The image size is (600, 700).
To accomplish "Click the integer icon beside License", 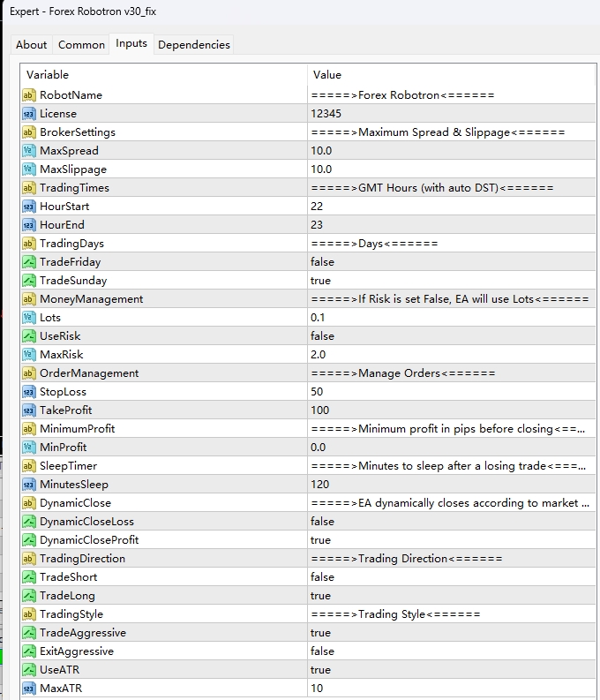I will (x=28, y=114).
